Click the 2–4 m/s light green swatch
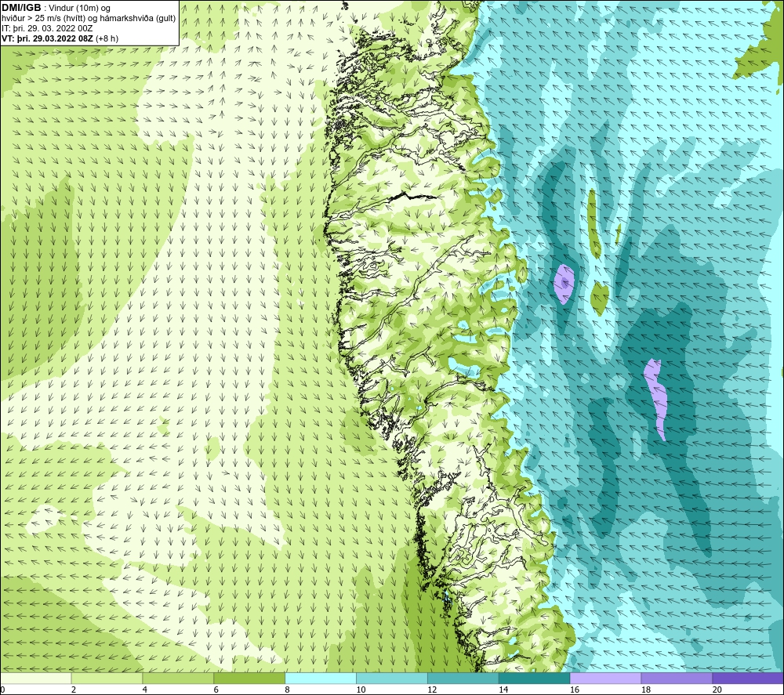Screen dimensions: 784x695 click(x=107, y=678)
